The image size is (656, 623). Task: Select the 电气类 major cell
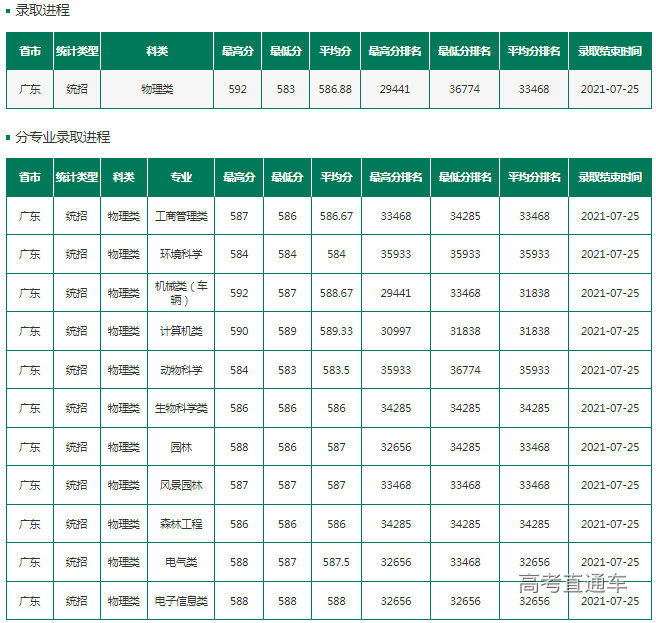tap(181, 562)
